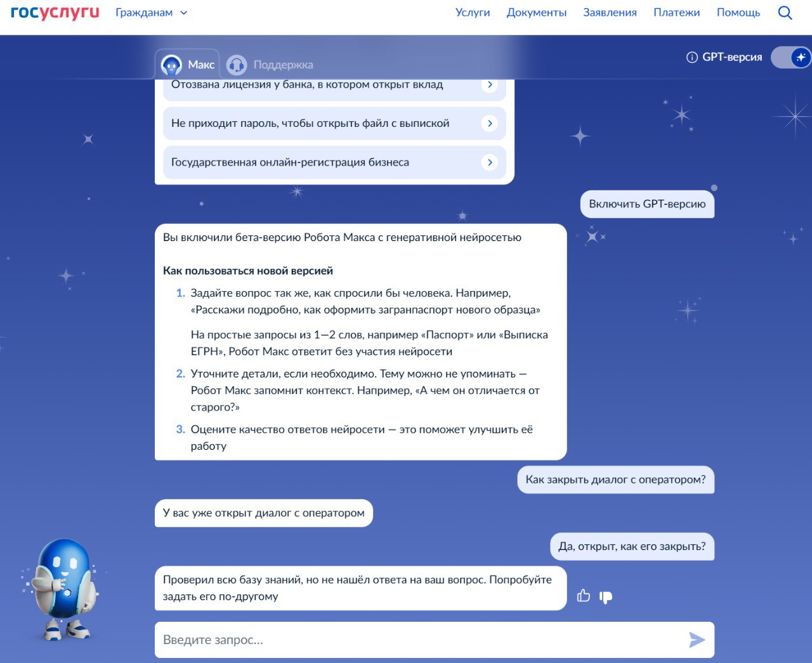Open the Заявления menu
The height and width of the screenshot is (663, 812).
pyautogui.click(x=610, y=13)
